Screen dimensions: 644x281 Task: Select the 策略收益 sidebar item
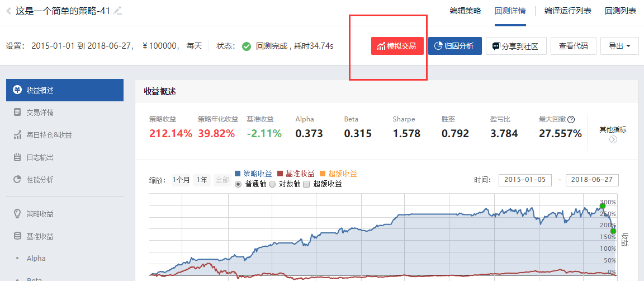[x=39, y=214]
